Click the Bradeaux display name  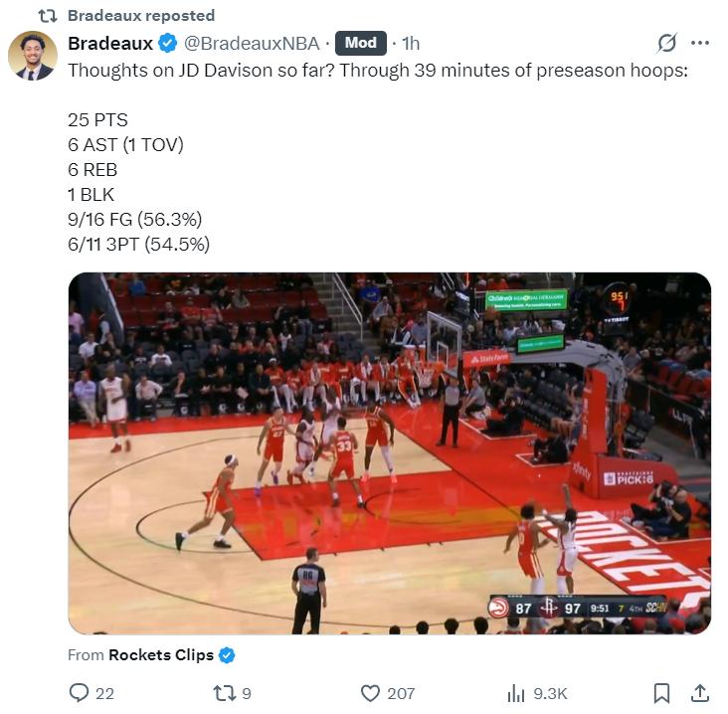point(110,43)
